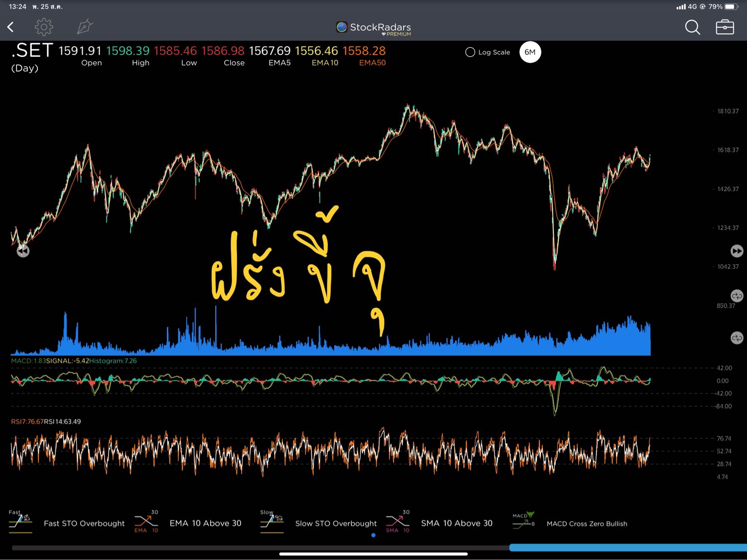Tap the (Day) timeframe label
The image size is (747, 560).
click(x=25, y=68)
